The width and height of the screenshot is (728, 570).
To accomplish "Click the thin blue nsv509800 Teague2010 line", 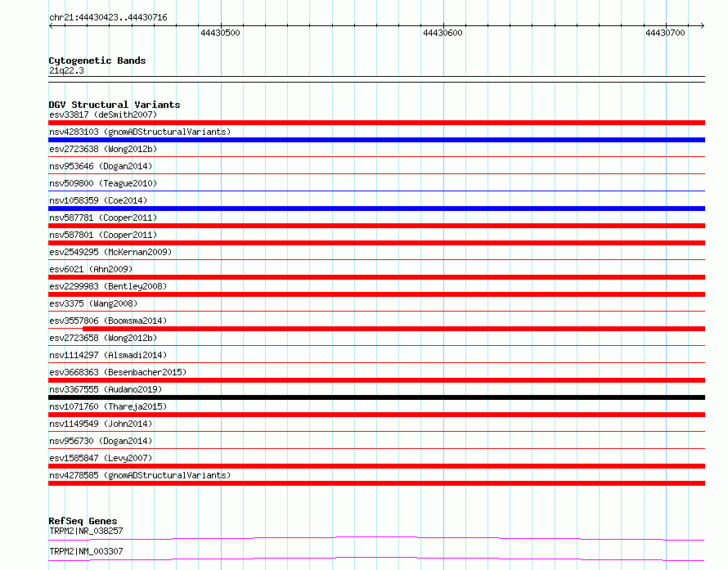I will click(376, 191).
